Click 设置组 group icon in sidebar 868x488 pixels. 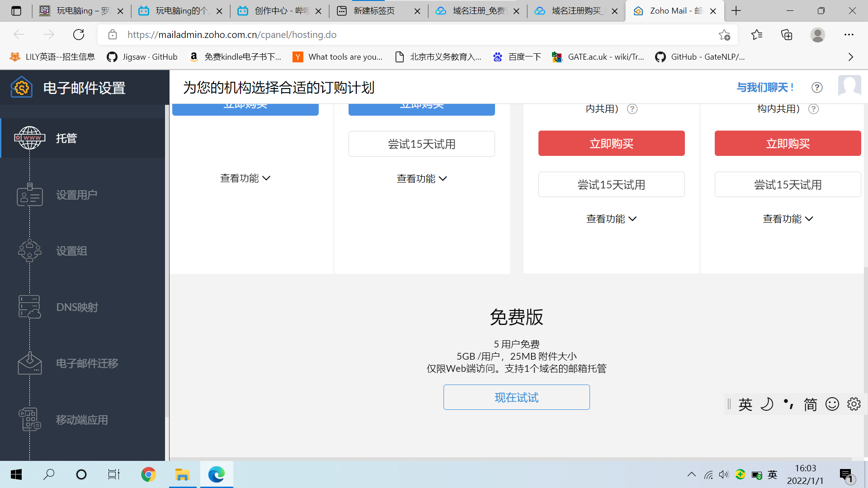(x=29, y=251)
